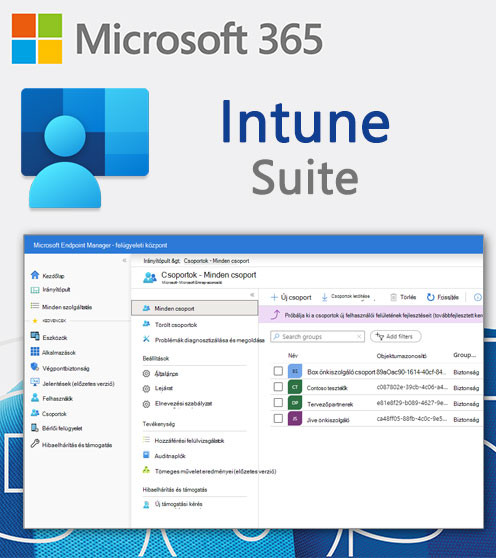Open the Tervezőpartnerek group link
Viewport: 496px width, 558px height.
click(x=330, y=404)
